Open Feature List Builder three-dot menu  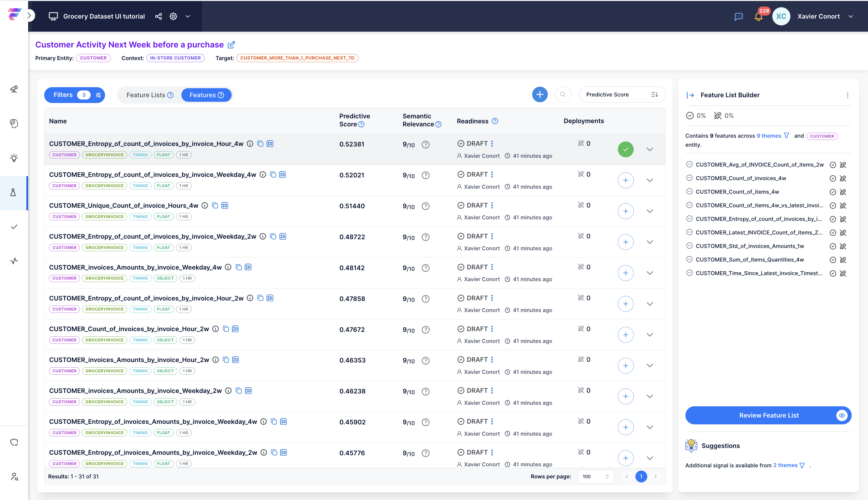(847, 95)
